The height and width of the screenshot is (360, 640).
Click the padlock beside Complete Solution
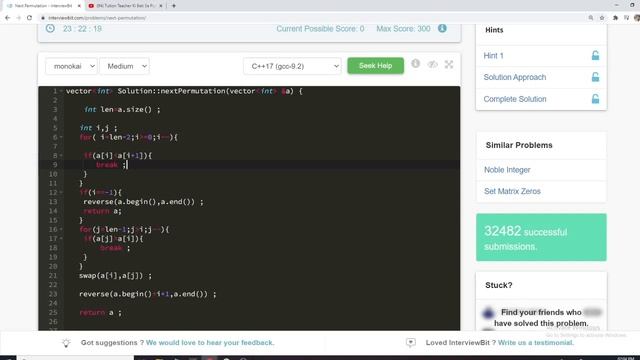coord(596,99)
